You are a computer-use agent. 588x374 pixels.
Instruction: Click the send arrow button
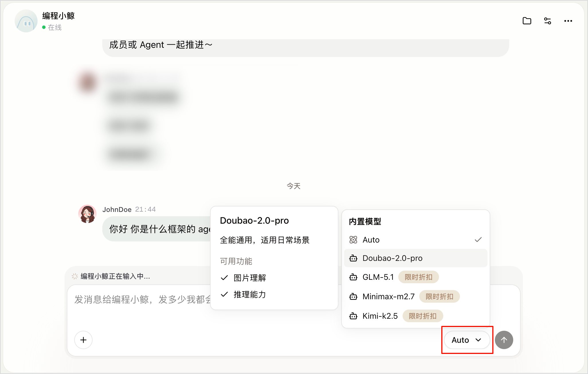click(504, 340)
